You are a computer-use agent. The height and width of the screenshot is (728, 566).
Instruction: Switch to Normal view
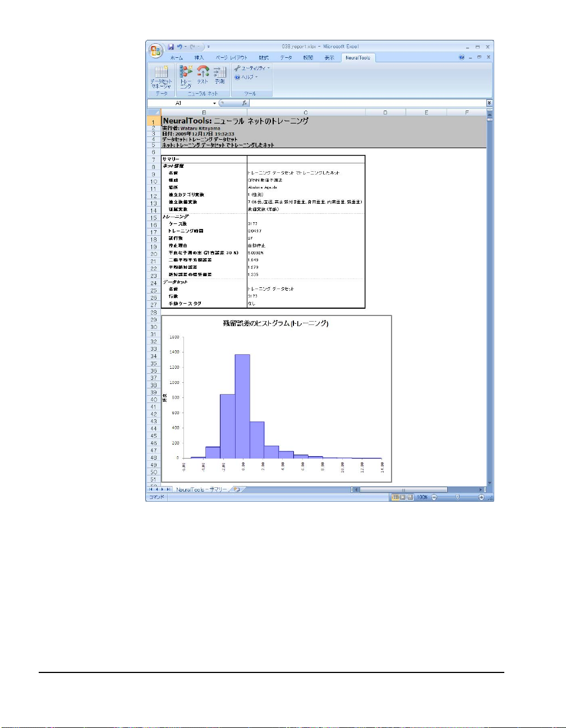(395, 497)
